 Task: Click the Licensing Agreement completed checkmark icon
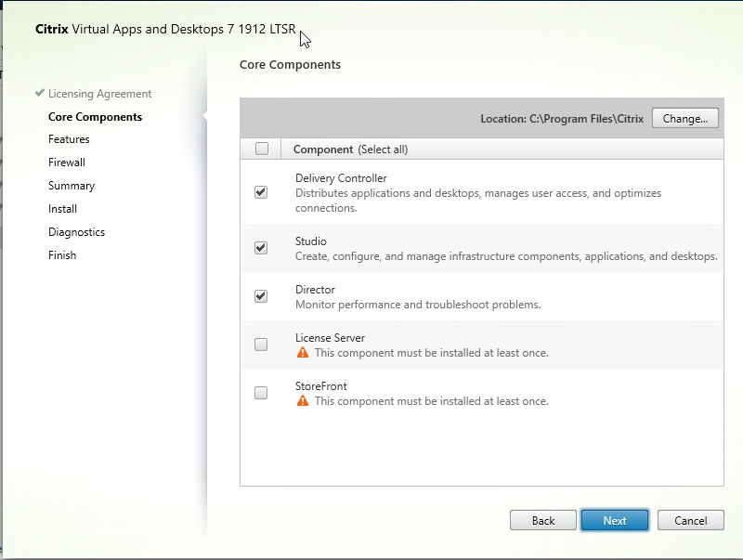click(40, 92)
